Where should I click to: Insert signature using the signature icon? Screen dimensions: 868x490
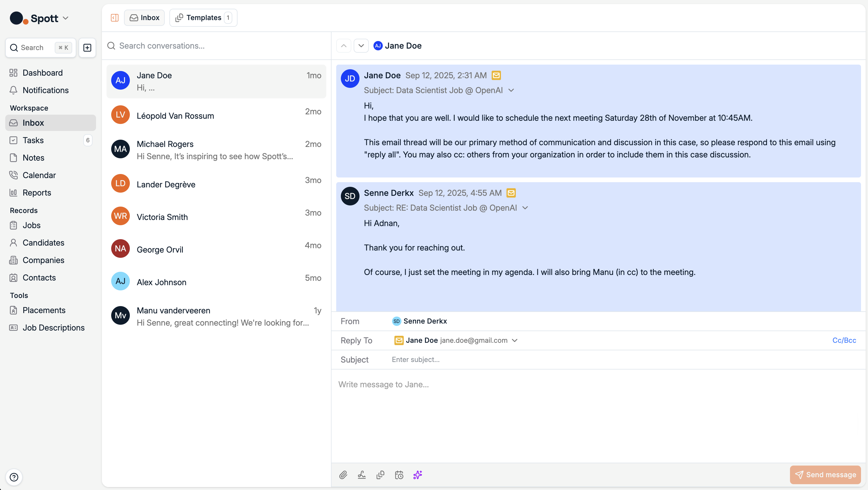coord(362,475)
